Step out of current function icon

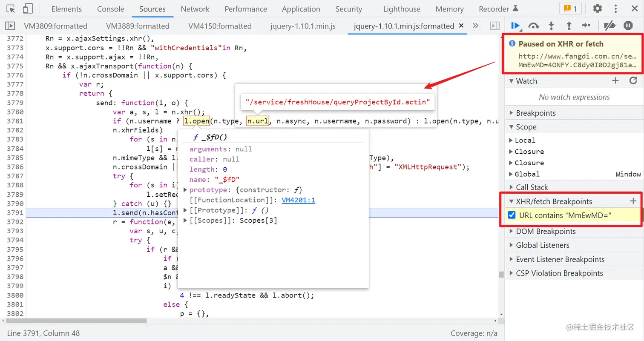pos(569,26)
